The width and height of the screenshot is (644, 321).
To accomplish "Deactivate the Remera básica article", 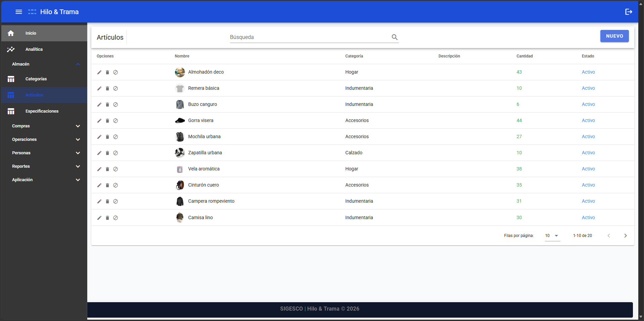I will 116,88.
